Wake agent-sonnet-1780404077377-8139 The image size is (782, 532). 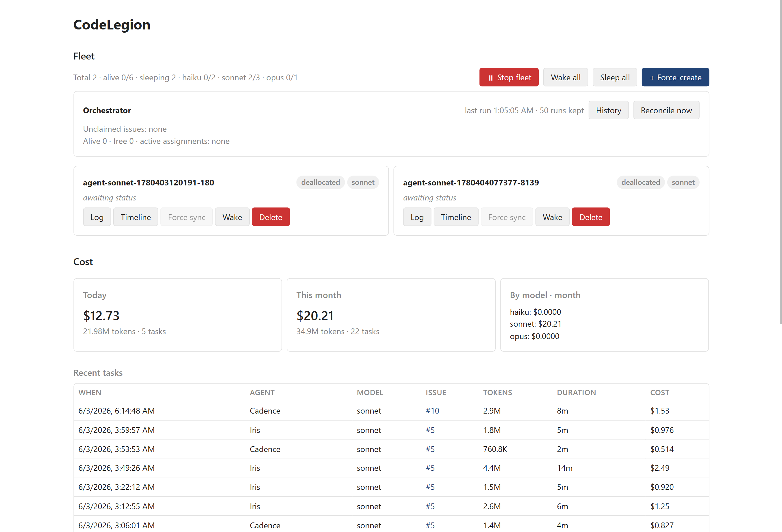point(553,217)
